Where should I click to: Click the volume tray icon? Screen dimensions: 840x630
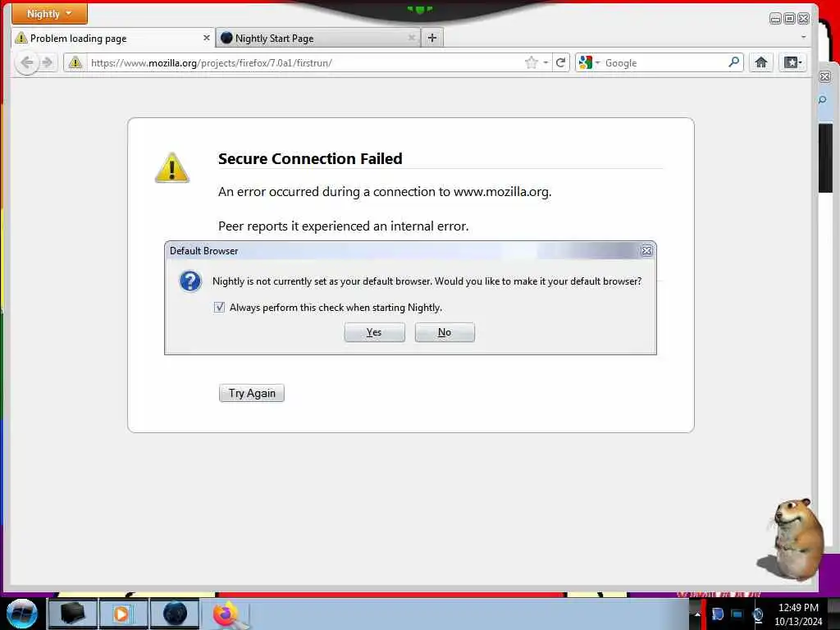758,615
